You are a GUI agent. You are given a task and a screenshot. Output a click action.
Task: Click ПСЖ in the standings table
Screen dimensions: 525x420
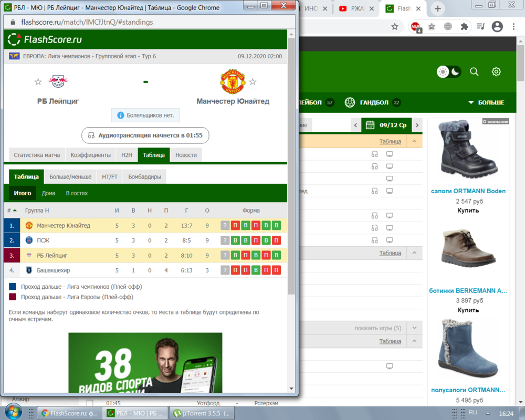pos(43,240)
